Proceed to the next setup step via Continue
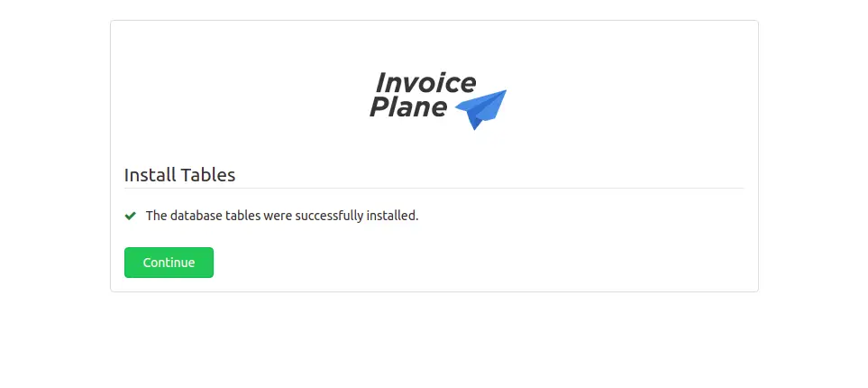 [169, 263]
